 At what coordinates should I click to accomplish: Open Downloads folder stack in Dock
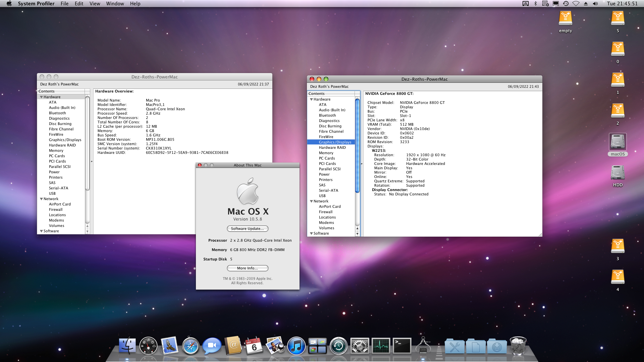pos(497,346)
